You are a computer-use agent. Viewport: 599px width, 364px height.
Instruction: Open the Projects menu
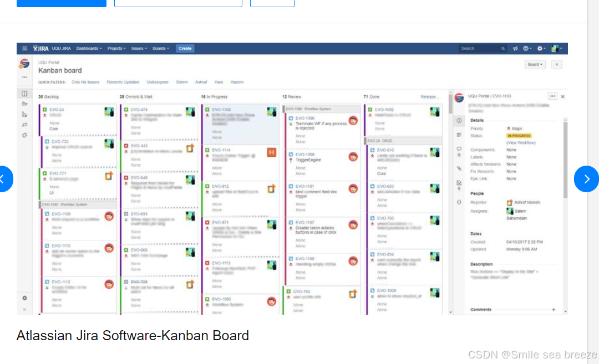click(x=116, y=48)
